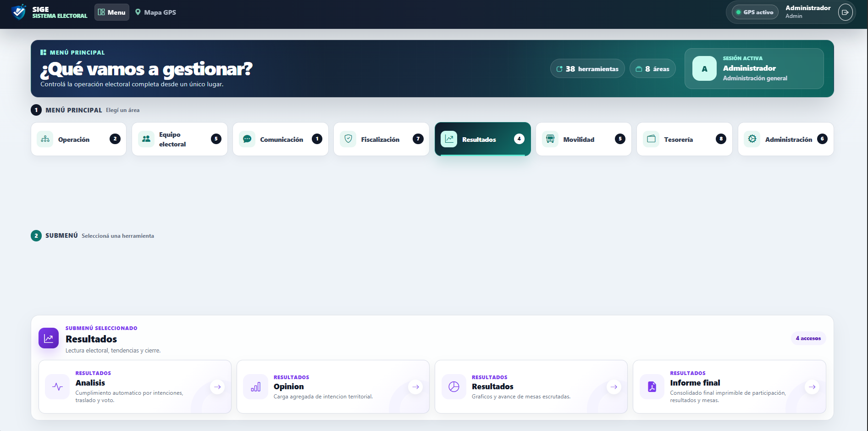This screenshot has width=868, height=431.
Task: Select the Equipo electoral area tab
Action: tap(180, 139)
